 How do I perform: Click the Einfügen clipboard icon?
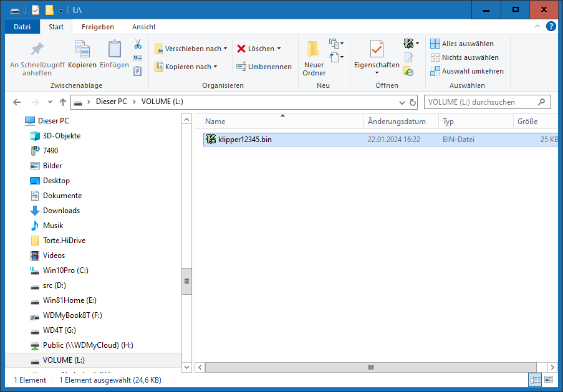coord(114,49)
